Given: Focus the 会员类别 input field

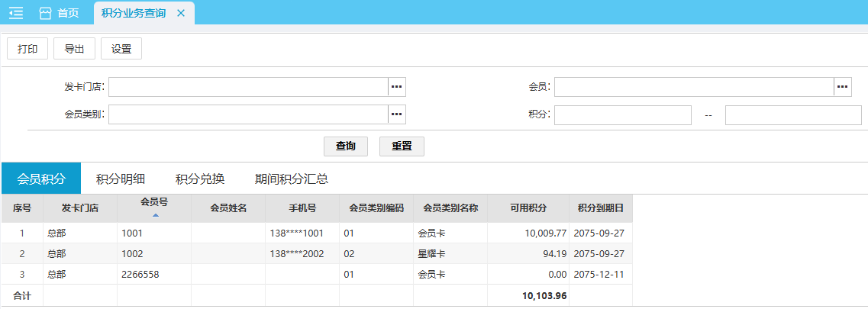Looking at the screenshot, I should pos(249,114).
